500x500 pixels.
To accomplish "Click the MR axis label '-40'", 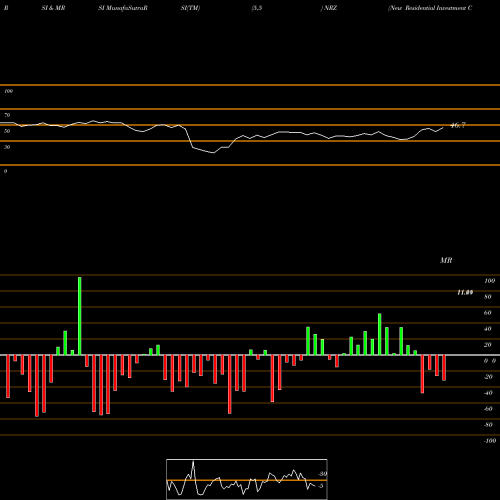I will click(488, 393).
